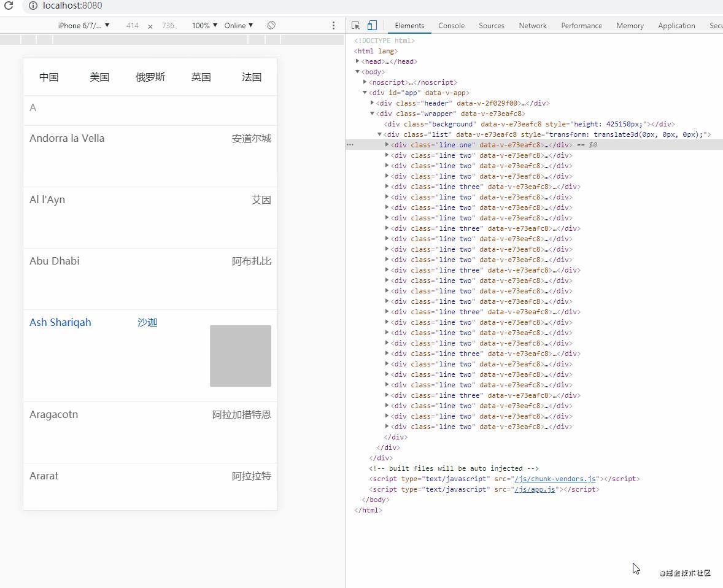Select the 俄罗斯 country tab
Viewport: 723px width, 588px height.
coord(150,77)
